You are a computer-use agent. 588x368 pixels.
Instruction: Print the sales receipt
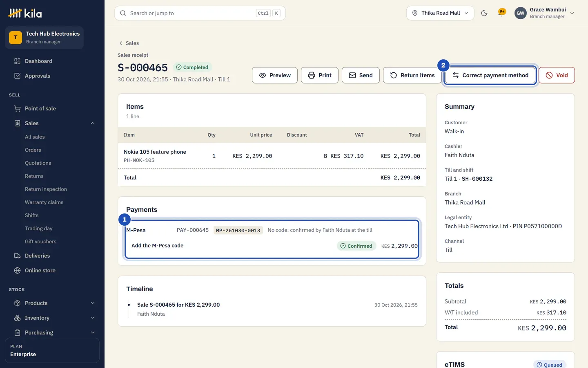click(x=320, y=75)
